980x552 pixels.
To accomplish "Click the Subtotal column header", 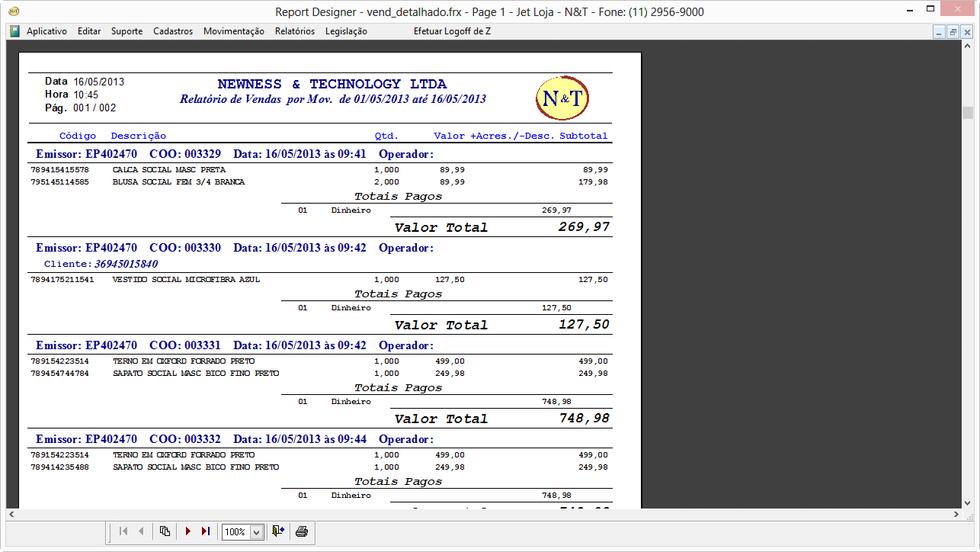I will (584, 136).
